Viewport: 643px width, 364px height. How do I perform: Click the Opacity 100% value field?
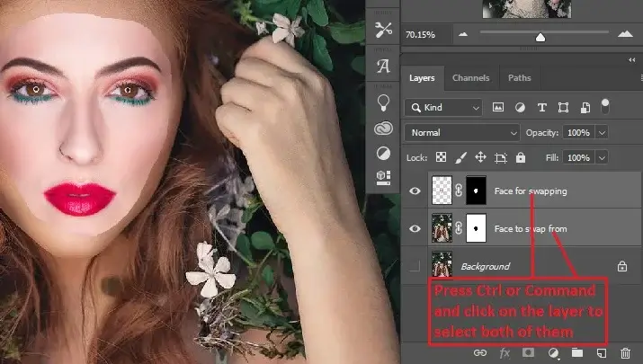(578, 133)
